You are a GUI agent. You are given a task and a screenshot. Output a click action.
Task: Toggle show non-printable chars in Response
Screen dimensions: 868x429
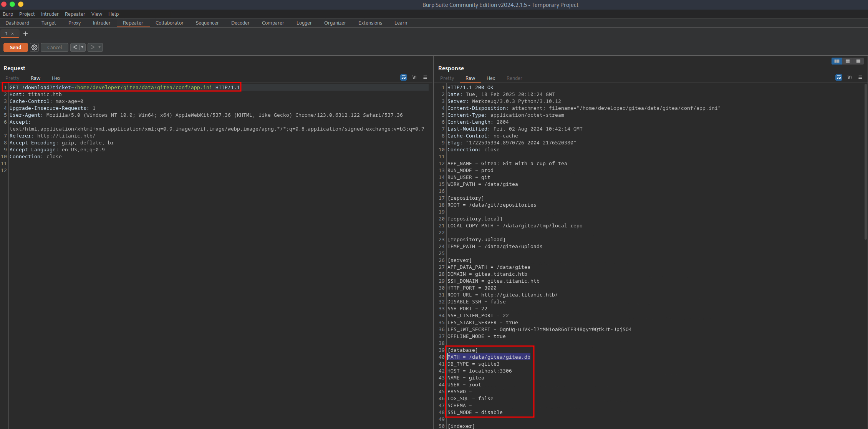[850, 77]
